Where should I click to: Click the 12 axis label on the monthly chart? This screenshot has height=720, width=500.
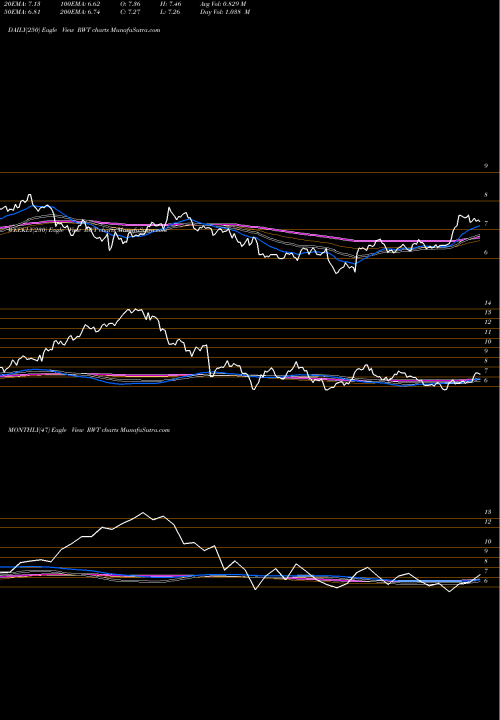click(488, 522)
